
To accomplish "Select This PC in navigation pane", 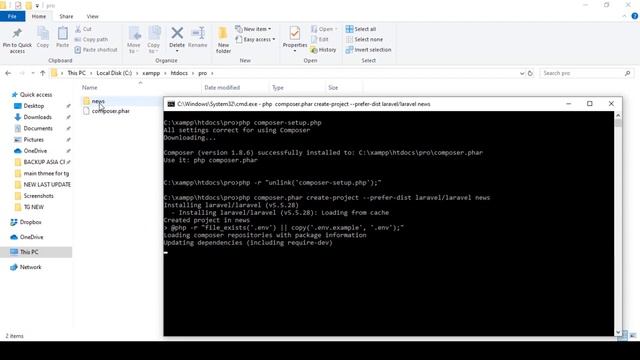I will (29, 252).
